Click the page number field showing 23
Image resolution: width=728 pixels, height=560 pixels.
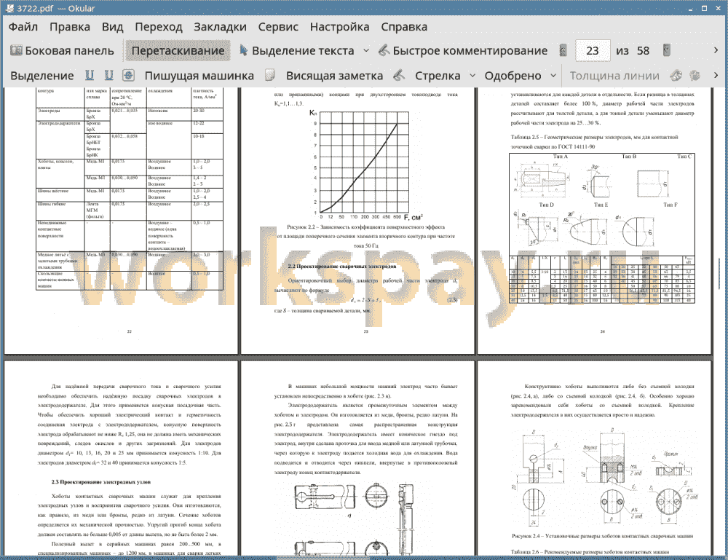click(x=593, y=51)
